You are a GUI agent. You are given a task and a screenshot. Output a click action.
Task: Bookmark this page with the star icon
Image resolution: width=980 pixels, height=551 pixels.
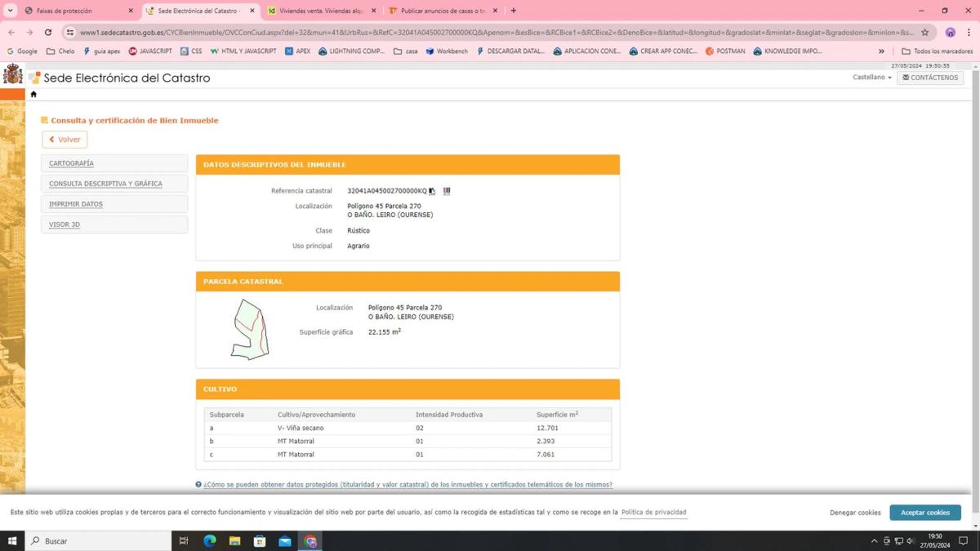tap(925, 33)
